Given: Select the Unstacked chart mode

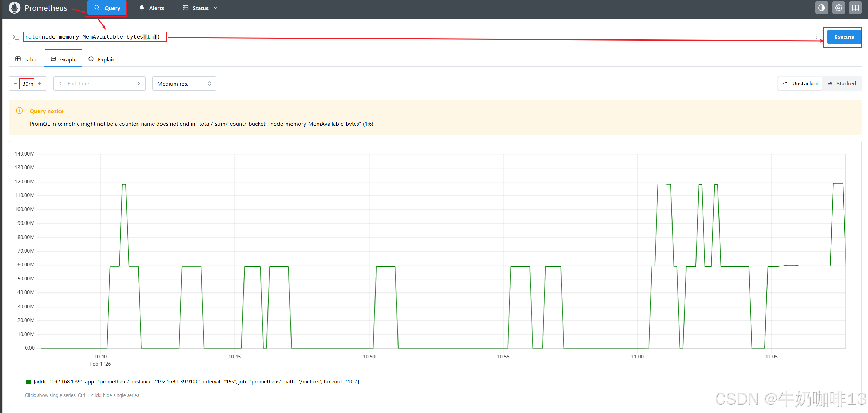Looking at the screenshot, I should click(800, 83).
